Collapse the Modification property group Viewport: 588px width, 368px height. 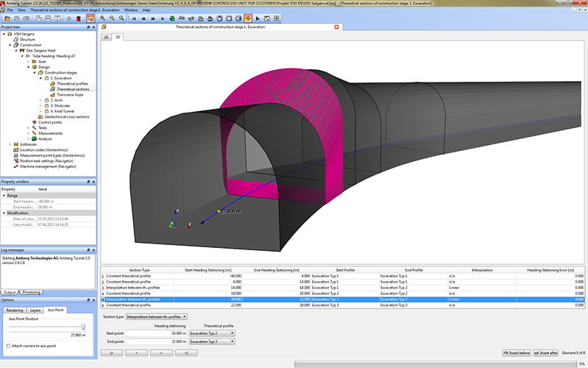coord(4,213)
